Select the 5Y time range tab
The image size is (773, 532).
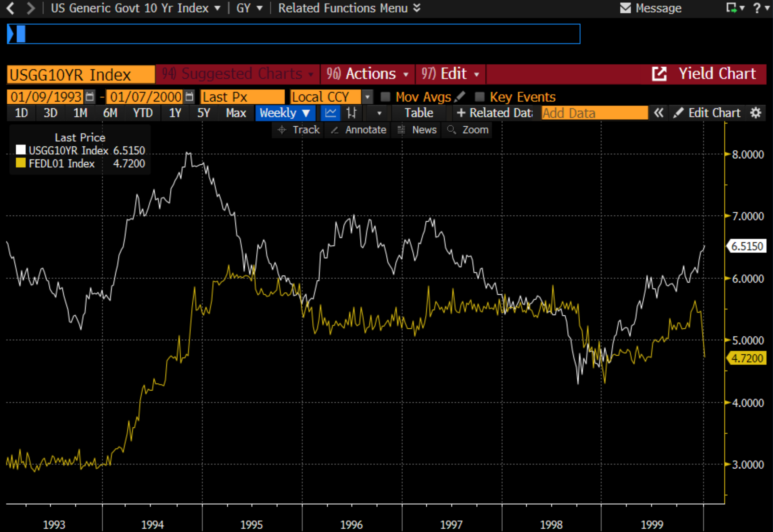[x=203, y=113]
